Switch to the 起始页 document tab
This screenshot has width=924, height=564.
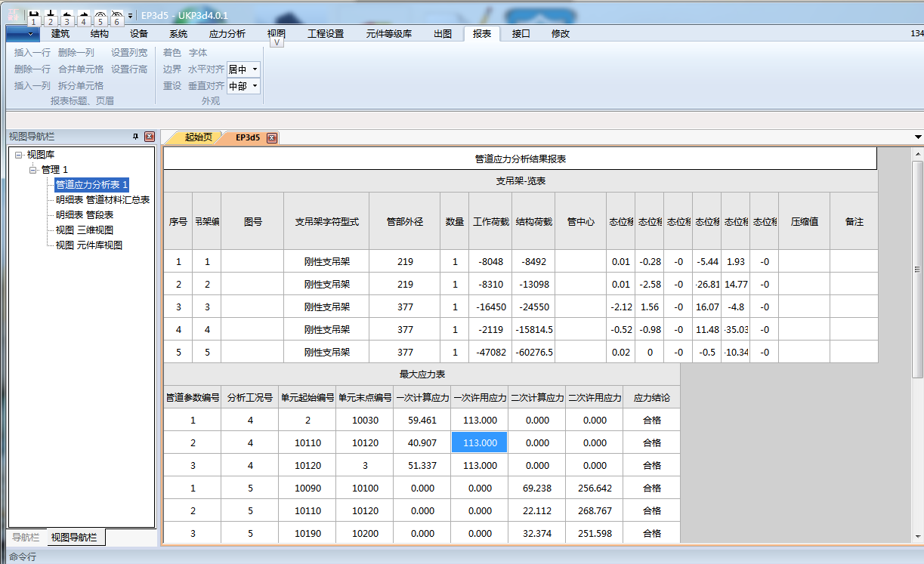(x=199, y=137)
